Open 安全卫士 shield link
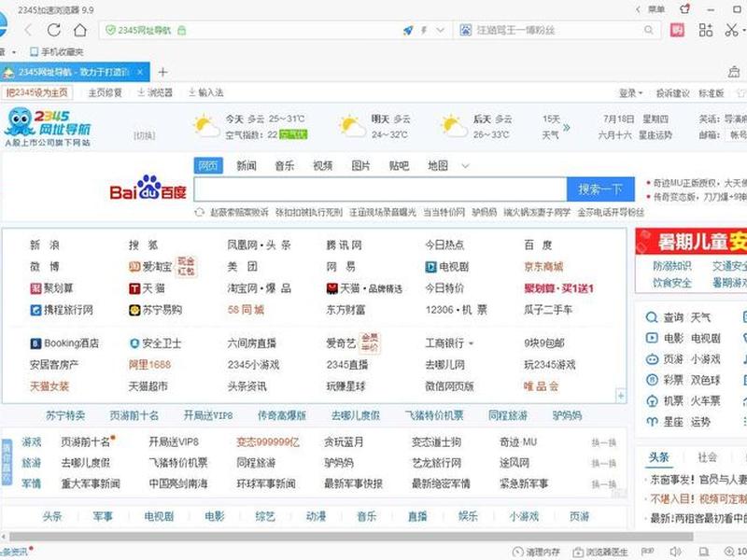Image resolution: width=747 pixels, height=560 pixels. pyautogui.click(x=155, y=343)
